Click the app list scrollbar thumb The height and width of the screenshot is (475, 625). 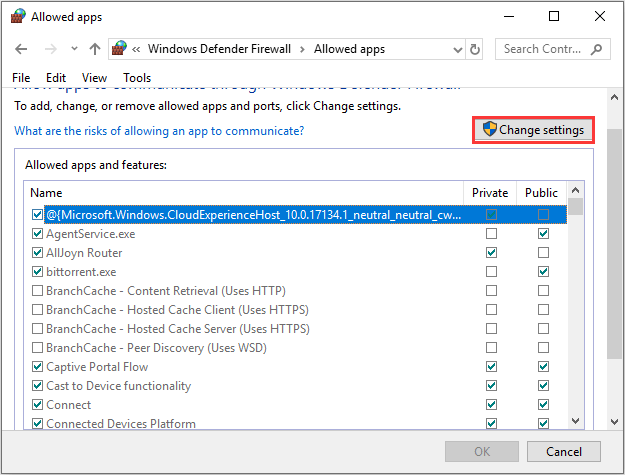(575, 207)
